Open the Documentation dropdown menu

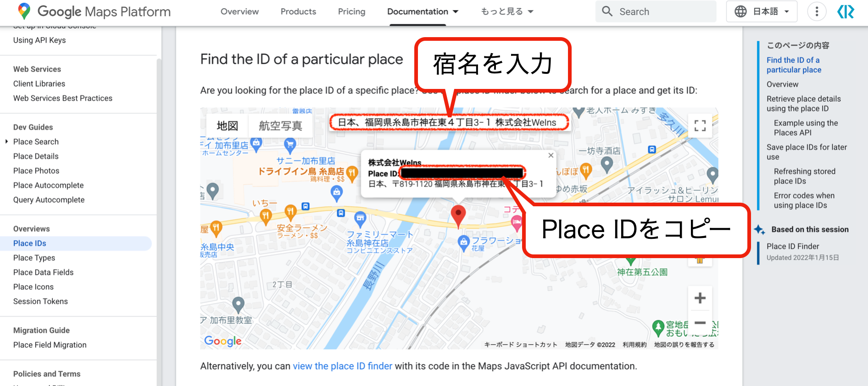click(423, 11)
